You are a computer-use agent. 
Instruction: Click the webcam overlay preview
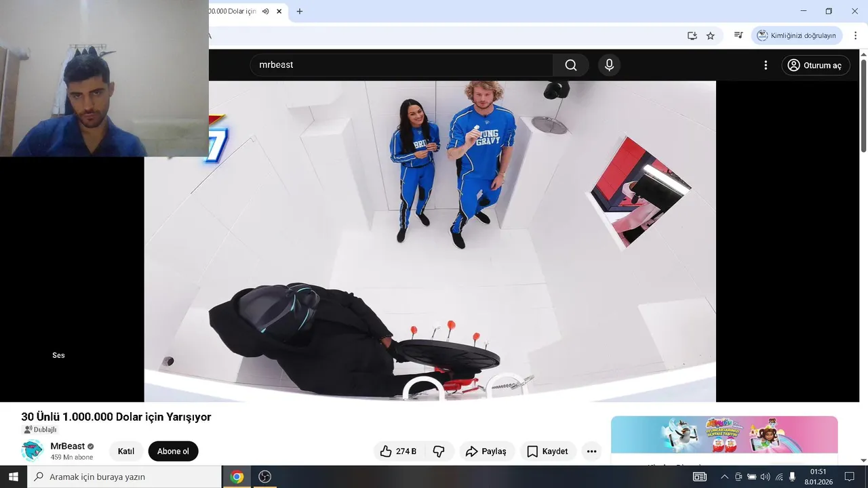pyautogui.click(x=104, y=78)
